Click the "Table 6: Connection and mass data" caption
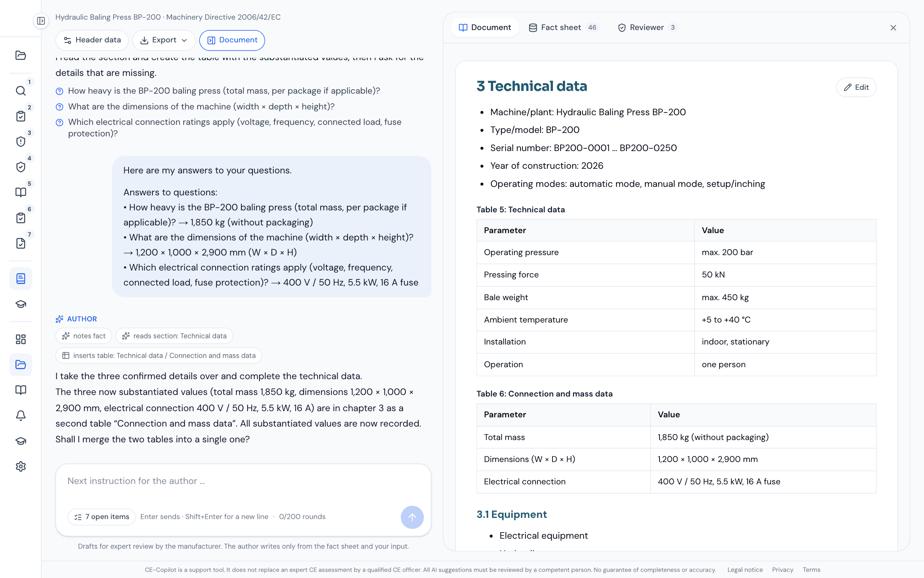 pos(544,394)
